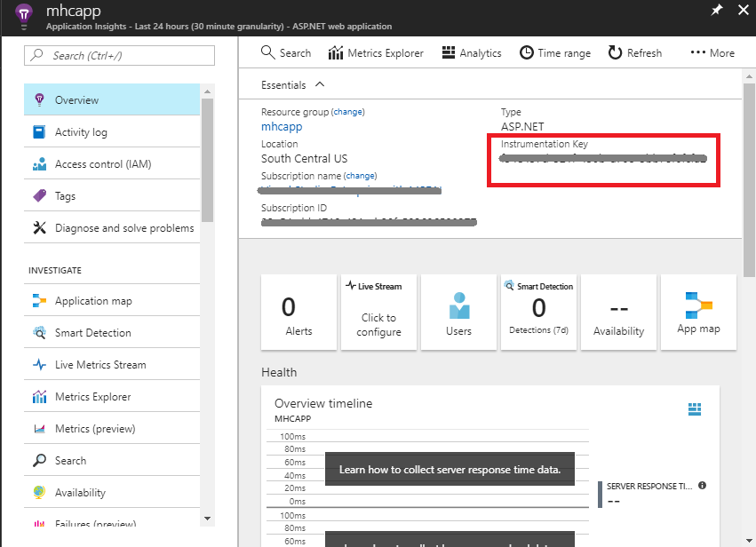
Task: Select the Overview menu item
Action: (x=112, y=99)
